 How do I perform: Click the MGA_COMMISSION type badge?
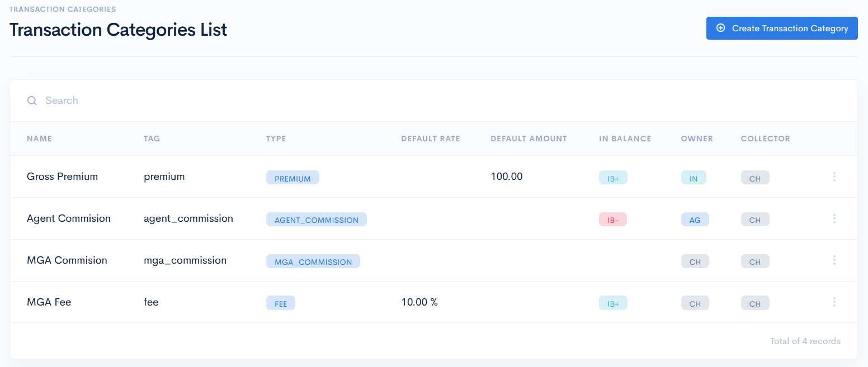313,261
